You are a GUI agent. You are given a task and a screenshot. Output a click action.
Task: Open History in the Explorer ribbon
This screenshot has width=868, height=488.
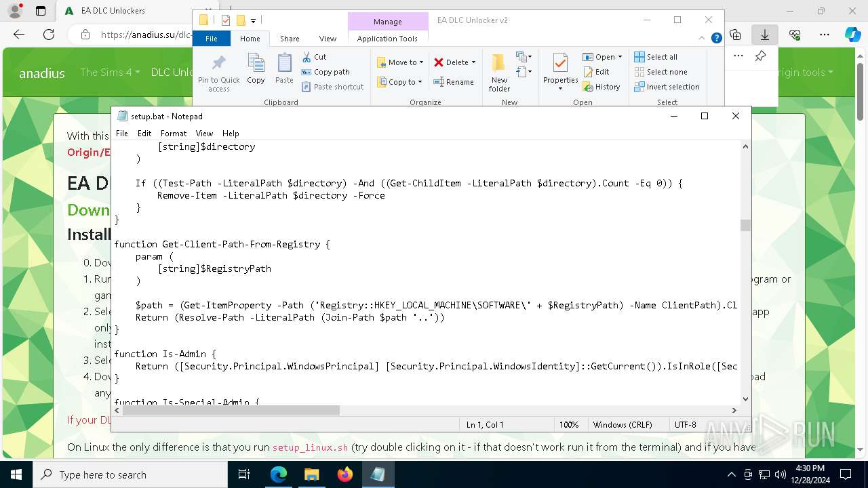pos(601,87)
